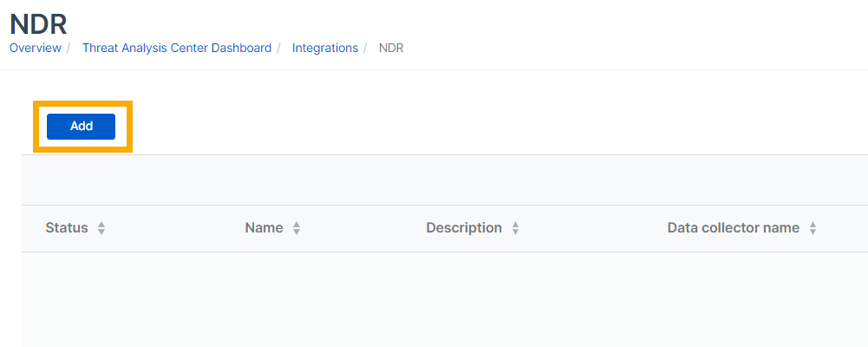The width and height of the screenshot is (868, 347).
Task: Hit the up arrow by Data collector name
Action: pos(813,225)
